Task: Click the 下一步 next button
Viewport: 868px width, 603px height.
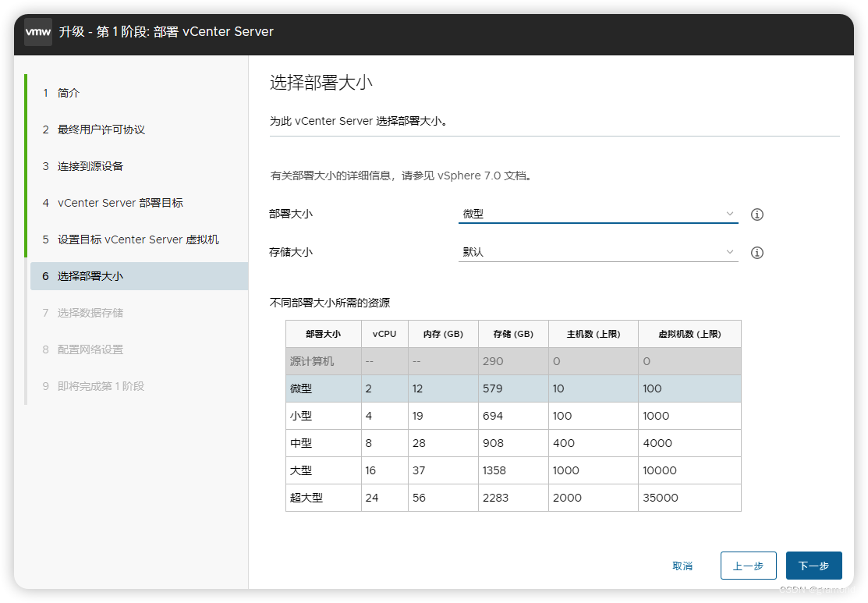Action: 813,566
